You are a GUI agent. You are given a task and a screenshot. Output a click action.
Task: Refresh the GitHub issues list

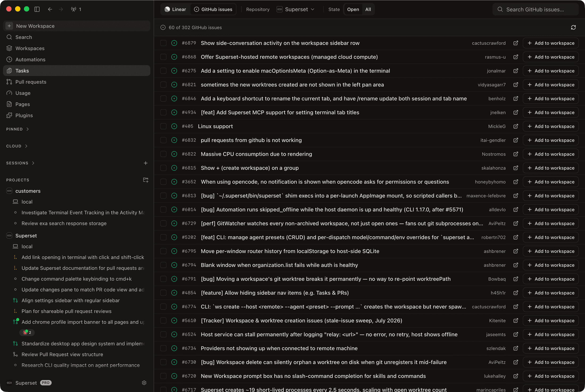click(x=573, y=27)
